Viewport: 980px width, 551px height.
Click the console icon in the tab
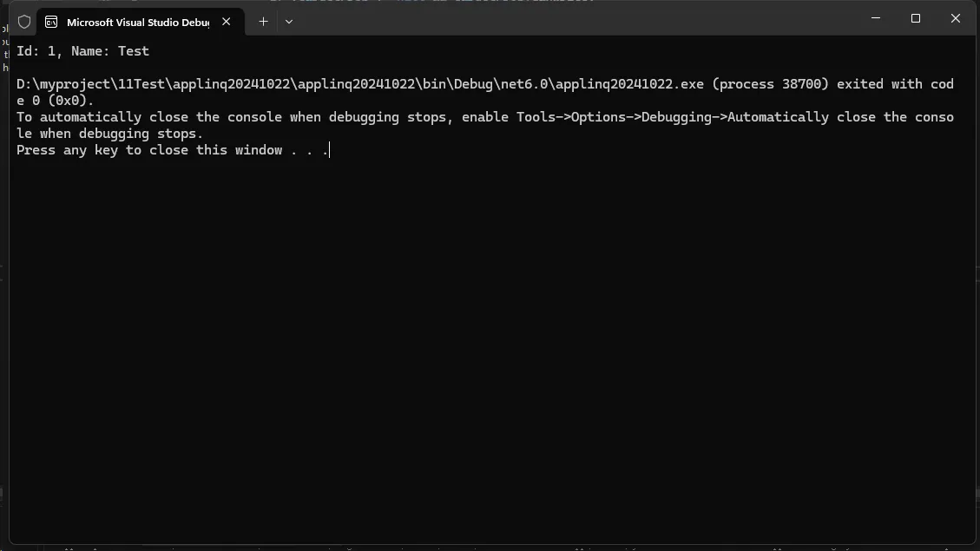(51, 22)
